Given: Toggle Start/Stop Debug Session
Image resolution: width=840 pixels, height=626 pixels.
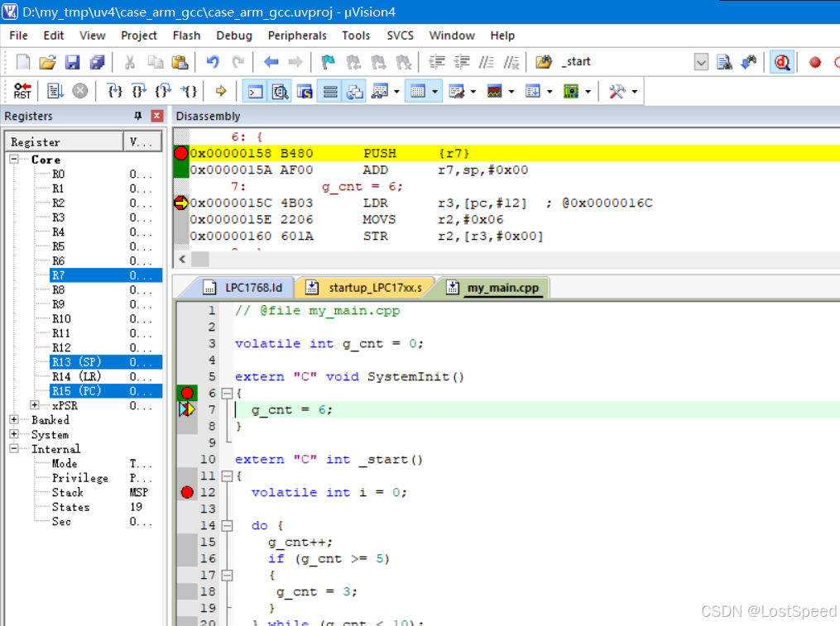Looking at the screenshot, I should point(781,62).
